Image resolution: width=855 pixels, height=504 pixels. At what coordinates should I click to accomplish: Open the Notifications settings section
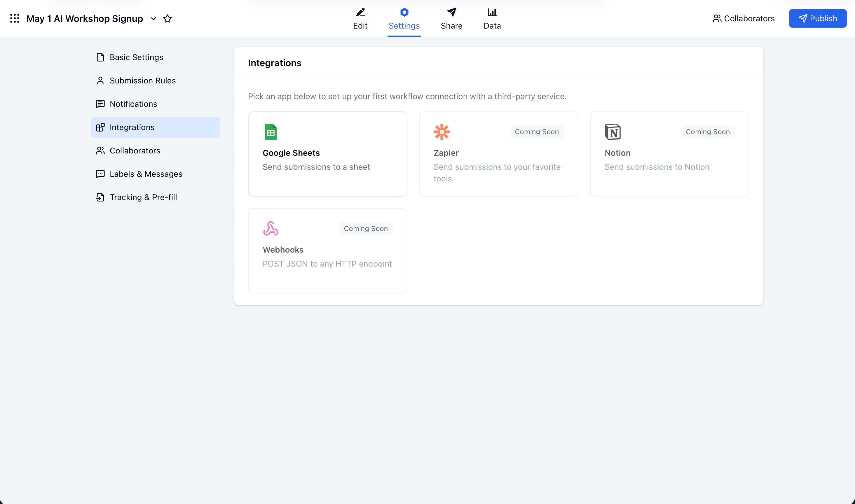(x=133, y=104)
